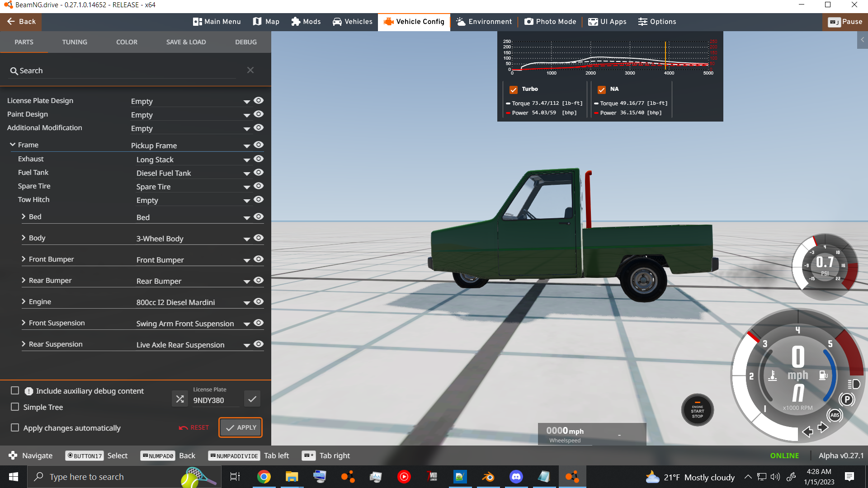Uncheck the NA curve checkbox

602,89
